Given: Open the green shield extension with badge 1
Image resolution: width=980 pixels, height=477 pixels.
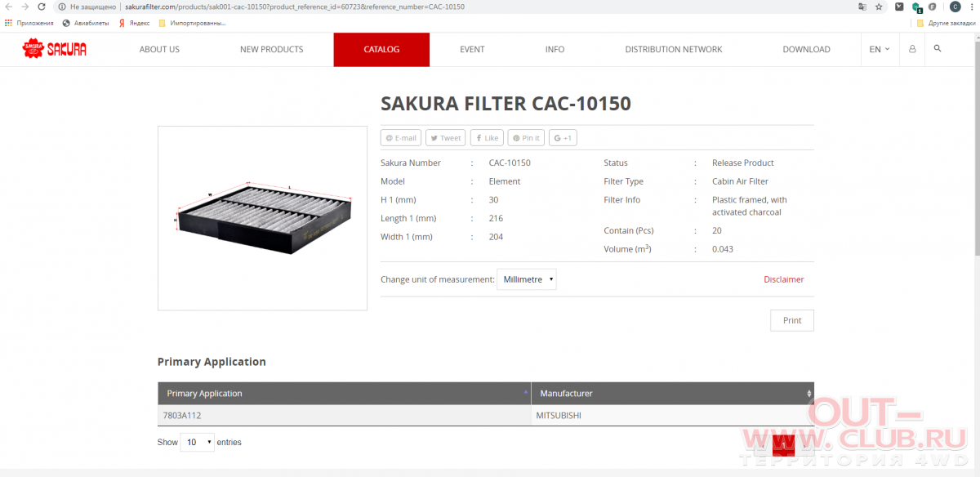Looking at the screenshot, I should 916,7.
